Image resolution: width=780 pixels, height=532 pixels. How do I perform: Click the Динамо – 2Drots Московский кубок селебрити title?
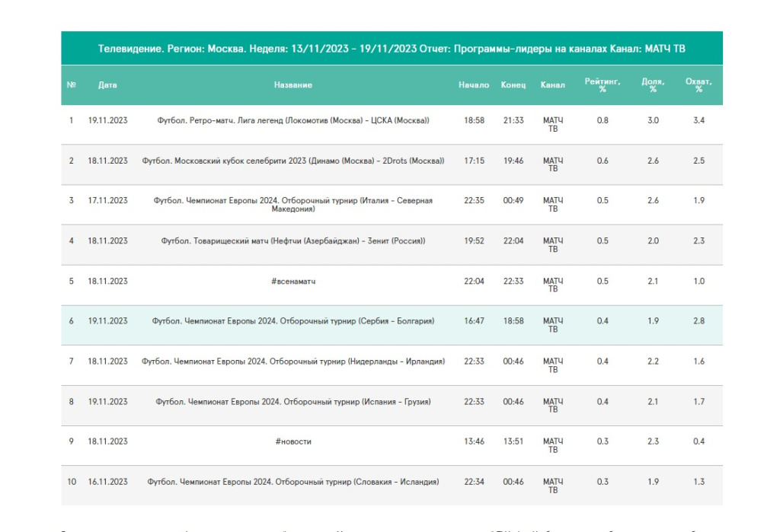(x=293, y=161)
